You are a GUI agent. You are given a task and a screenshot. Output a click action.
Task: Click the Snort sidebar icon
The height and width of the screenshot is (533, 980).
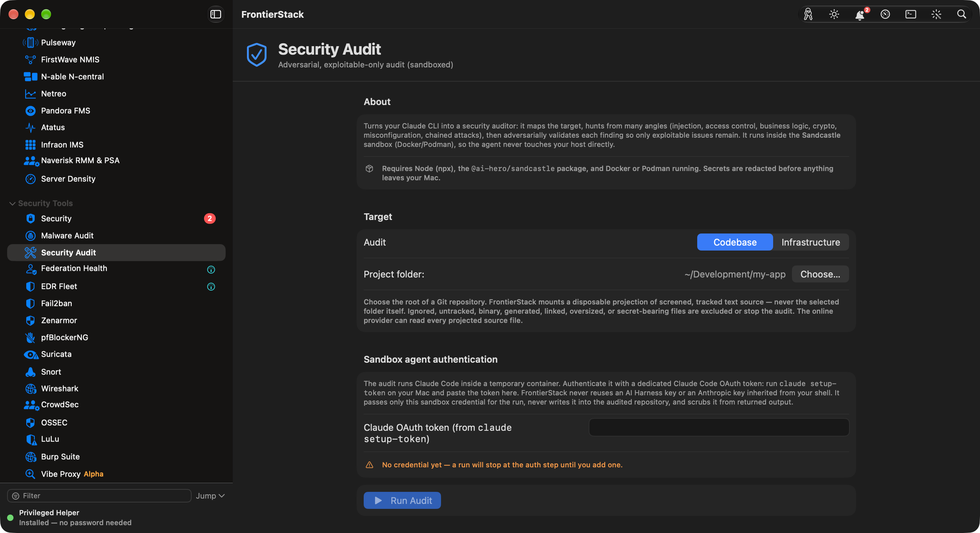[x=31, y=372]
